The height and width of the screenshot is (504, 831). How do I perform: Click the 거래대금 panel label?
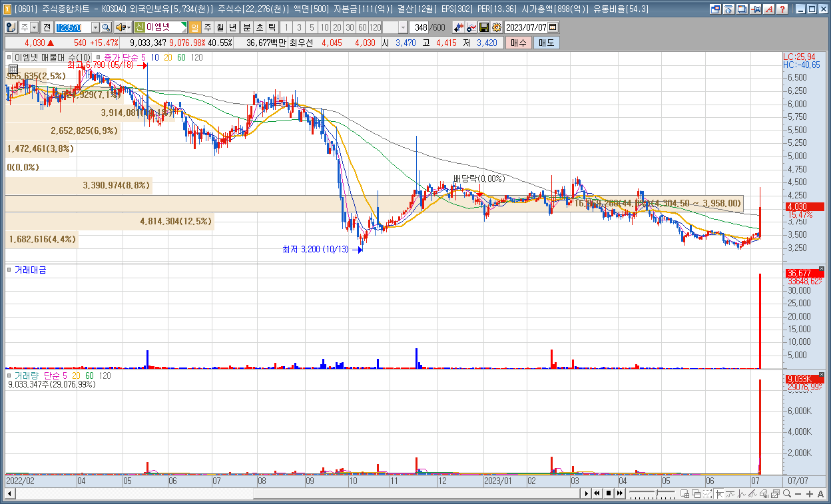pos(31,270)
